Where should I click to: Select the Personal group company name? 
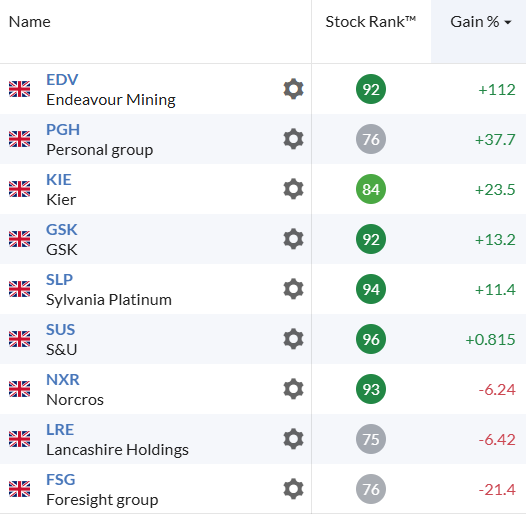click(100, 150)
